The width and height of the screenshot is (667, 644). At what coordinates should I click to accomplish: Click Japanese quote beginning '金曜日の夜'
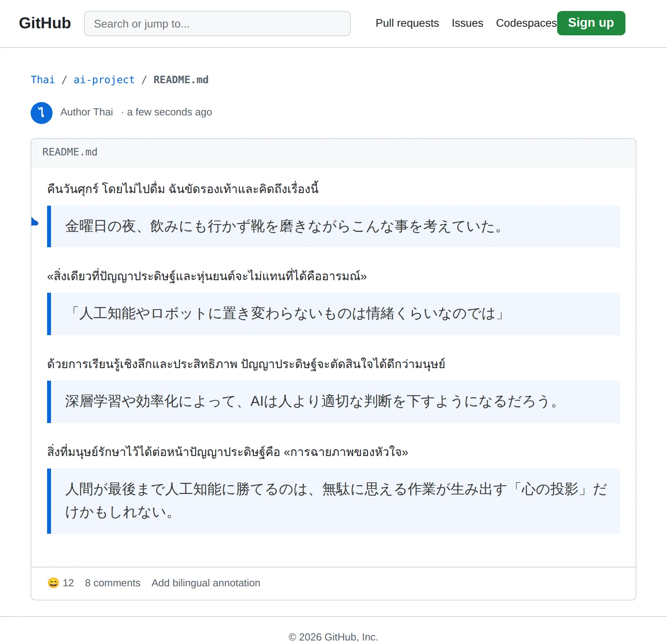(x=333, y=226)
